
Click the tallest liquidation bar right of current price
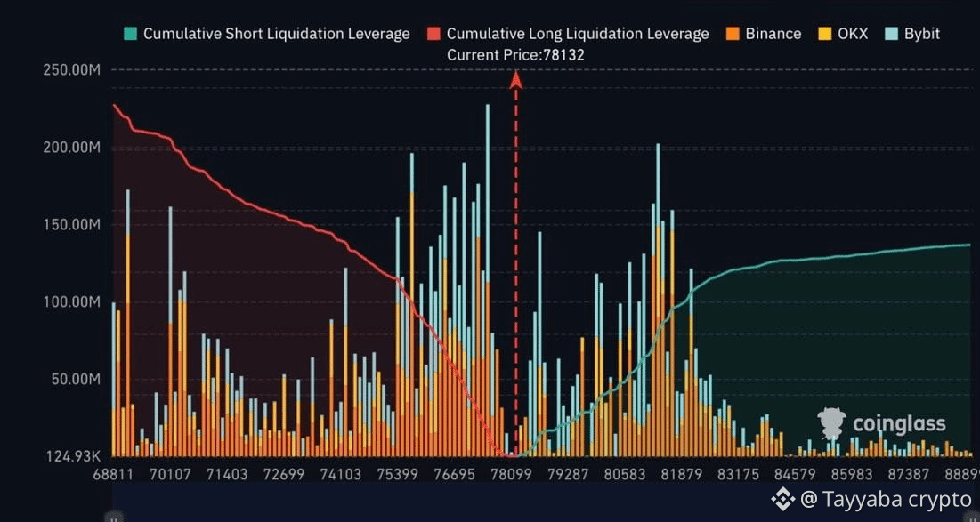658,301
